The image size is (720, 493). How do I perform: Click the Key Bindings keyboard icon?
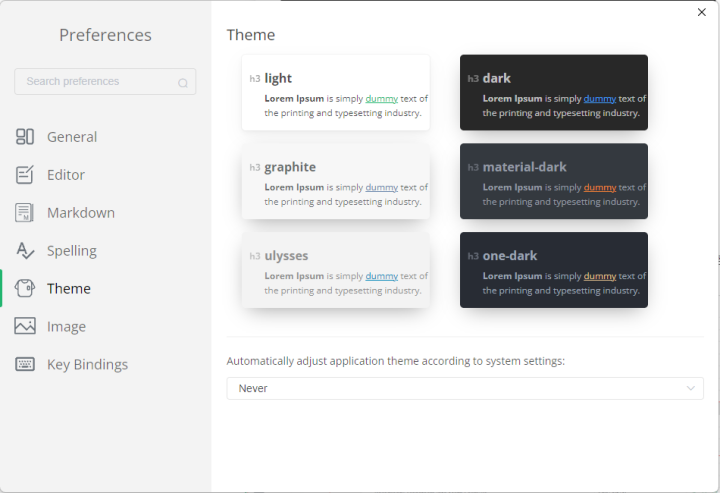point(25,364)
